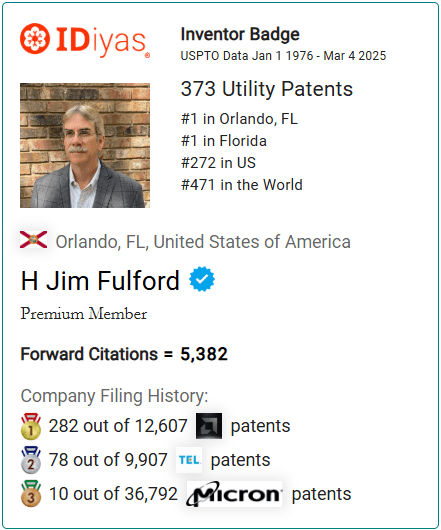Click the TEL company logo

189,460
